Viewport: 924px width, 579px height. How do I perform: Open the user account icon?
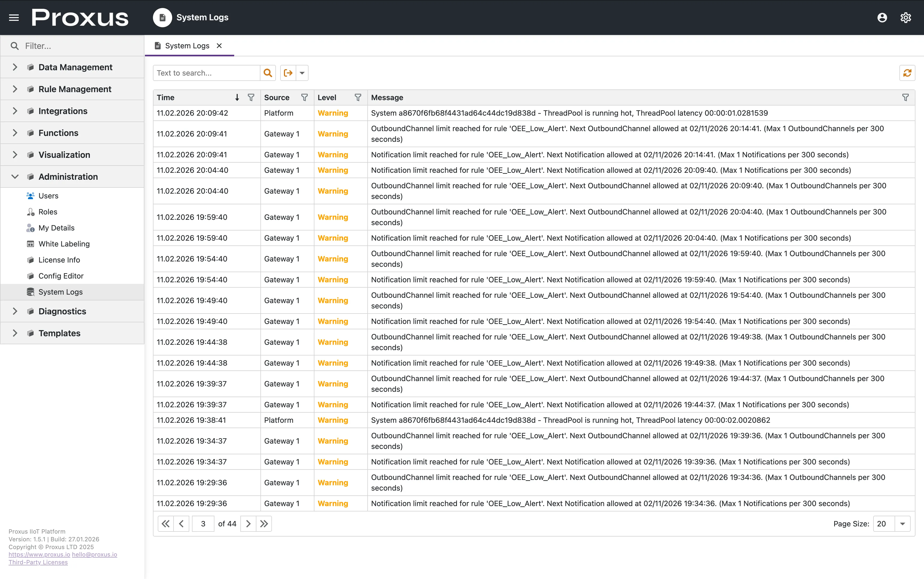pyautogui.click(x=882, y=17)
